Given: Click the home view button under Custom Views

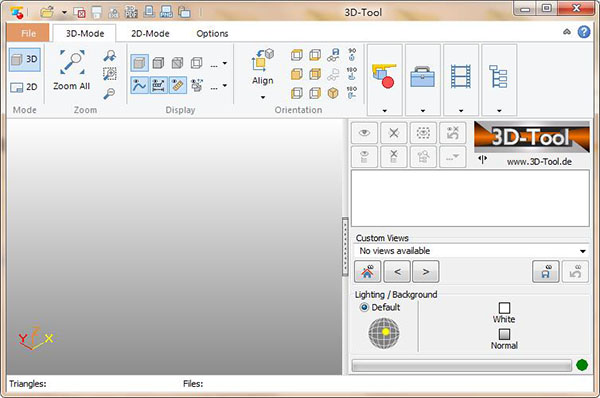Looking at the screenshot, I should tap(367, 272).
